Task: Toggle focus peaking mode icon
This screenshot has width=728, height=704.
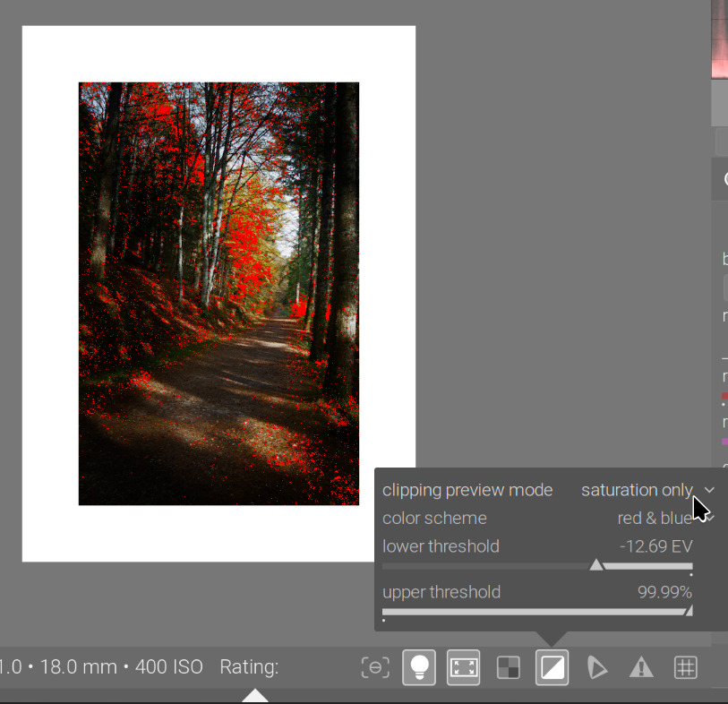Action: pyautogui.click(x=376, y=667)
